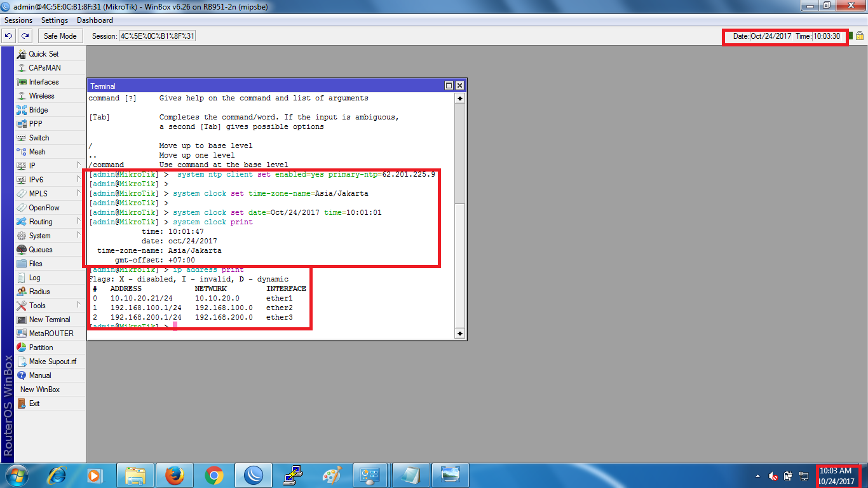The image size is (868, 488).
Task: Open the Windows Start menu
Action: (17, 475)
